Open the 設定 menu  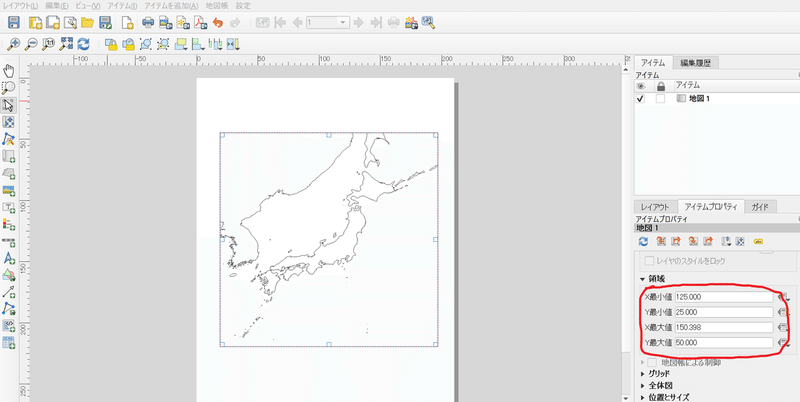(x=243, y=6)
